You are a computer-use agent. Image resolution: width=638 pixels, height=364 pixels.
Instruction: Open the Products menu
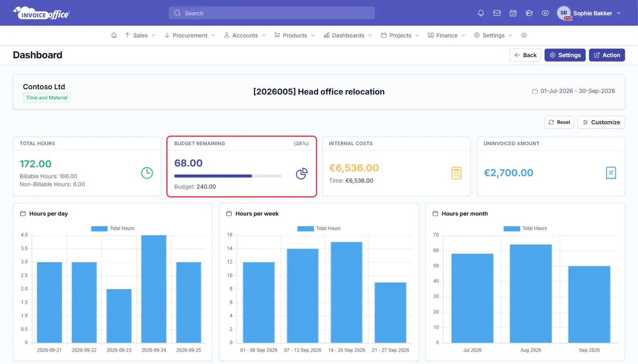(295, 35)
